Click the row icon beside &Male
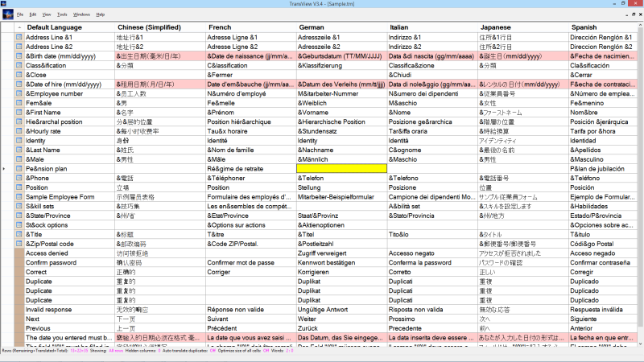The width and height of the screenshot is (644, 362). pyautogui.click(x=19, y=159)
